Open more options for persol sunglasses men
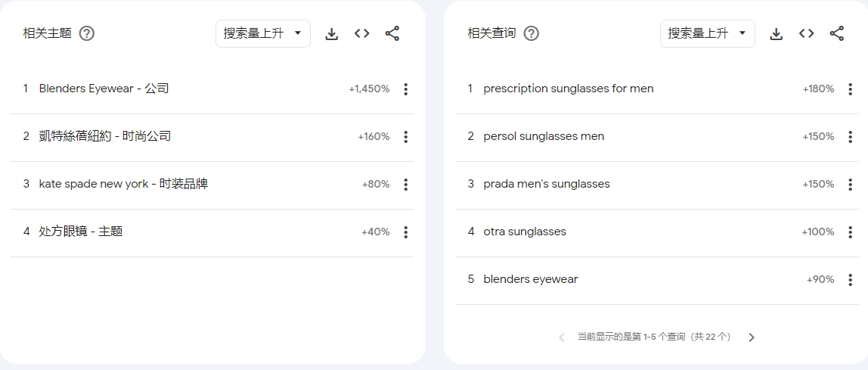The width and height of the screenshot is (868, 370). [851, 137]
